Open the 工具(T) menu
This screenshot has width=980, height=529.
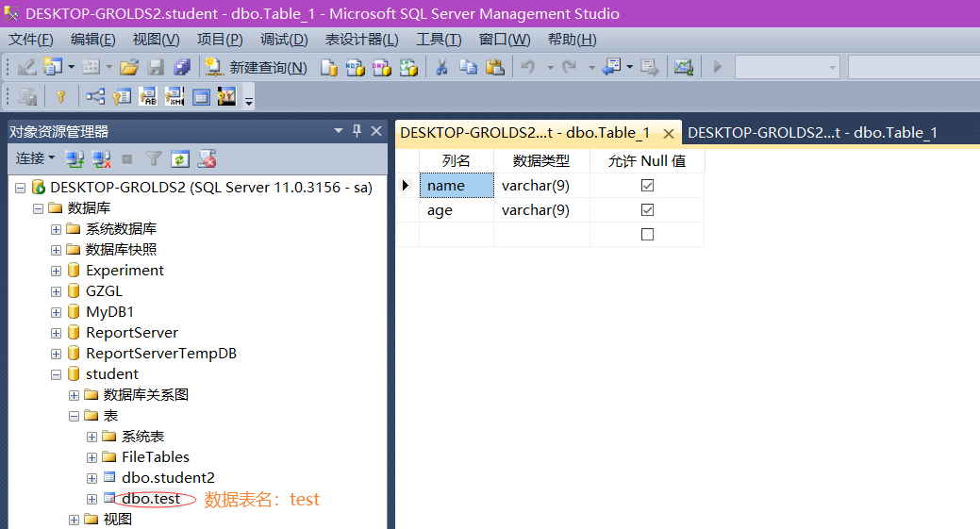[x=439, y=40]
